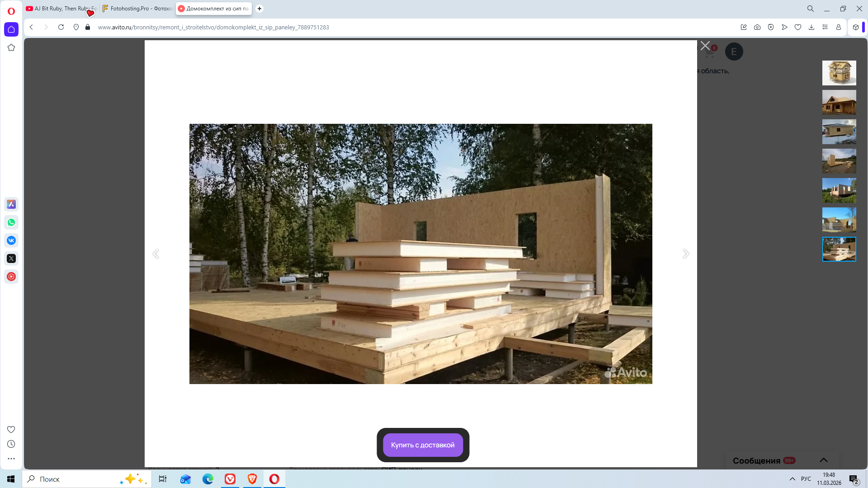The width and height of the screenshot is (868, 488).
Task: Show next photo with right arrow
Action: coord(685,254)
